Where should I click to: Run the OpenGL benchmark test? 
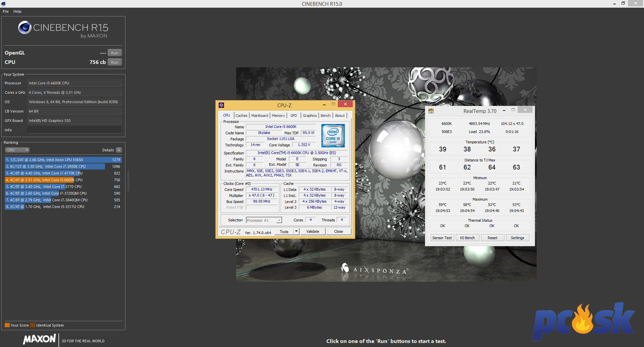(x=114, y=53)
